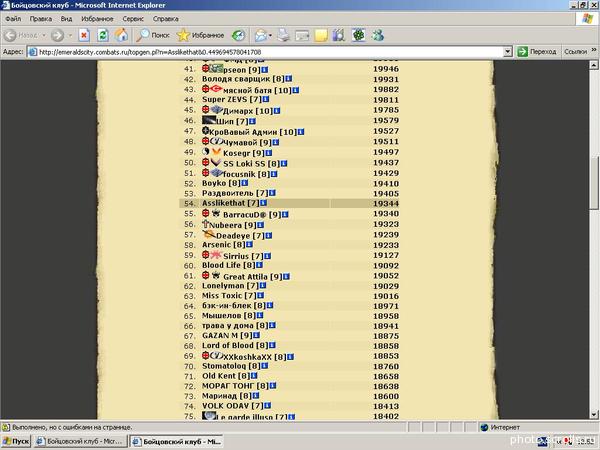Click the vertical scrollbar thumb
The height and width of the screenshot is (450, 600).
[593, 183]
